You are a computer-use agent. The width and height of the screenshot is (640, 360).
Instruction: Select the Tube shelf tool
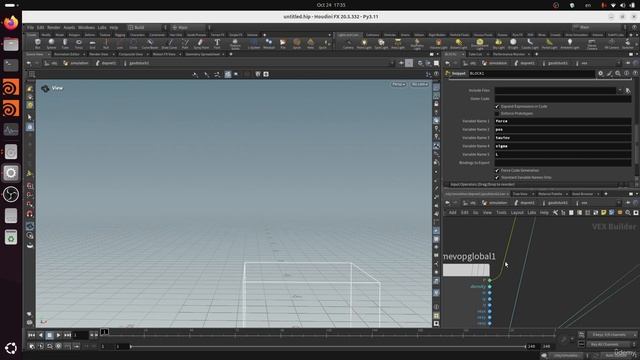pyautogui.click(x=64, y=43)
